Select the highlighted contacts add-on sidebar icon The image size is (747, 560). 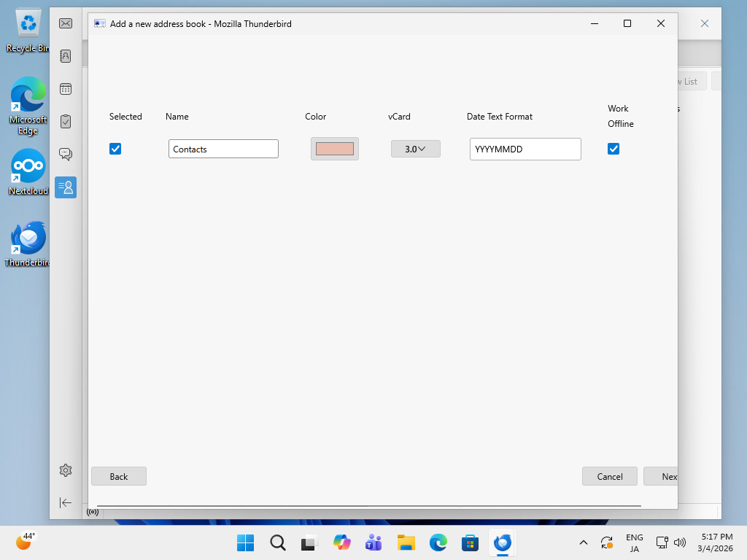(x=66, y=187)
